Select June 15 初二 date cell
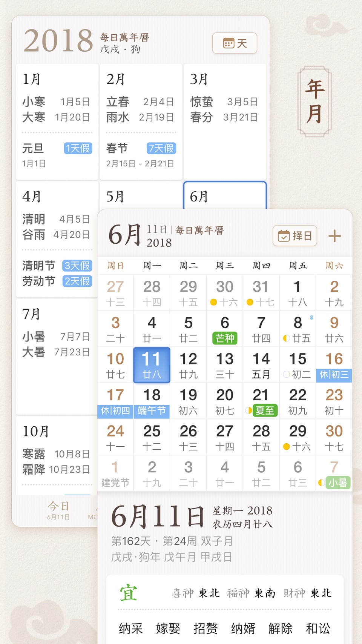 [x=298, y=365]
